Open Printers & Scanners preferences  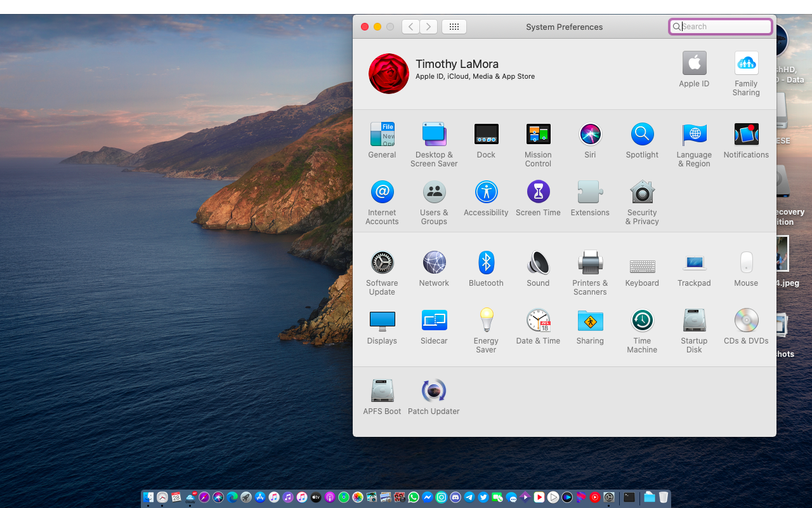[x=590, y=273]
